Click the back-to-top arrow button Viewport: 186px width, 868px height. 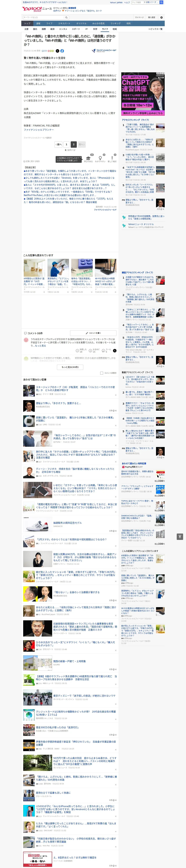180,536
